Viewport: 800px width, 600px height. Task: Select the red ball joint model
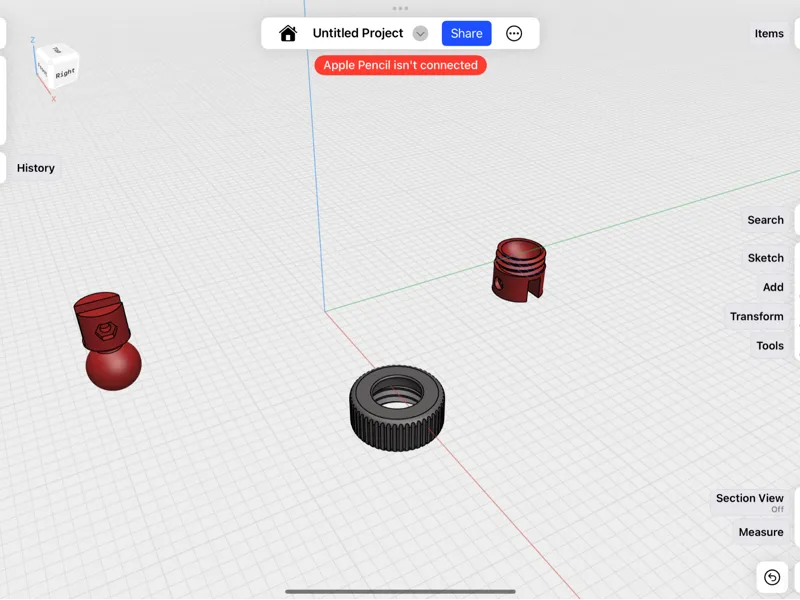(108, 341)
